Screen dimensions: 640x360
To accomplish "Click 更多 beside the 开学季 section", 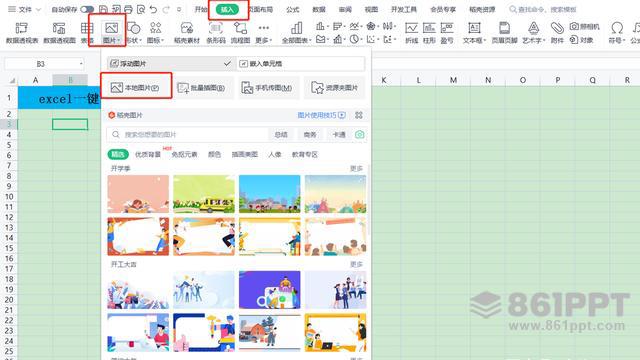I will pos(356,168).
